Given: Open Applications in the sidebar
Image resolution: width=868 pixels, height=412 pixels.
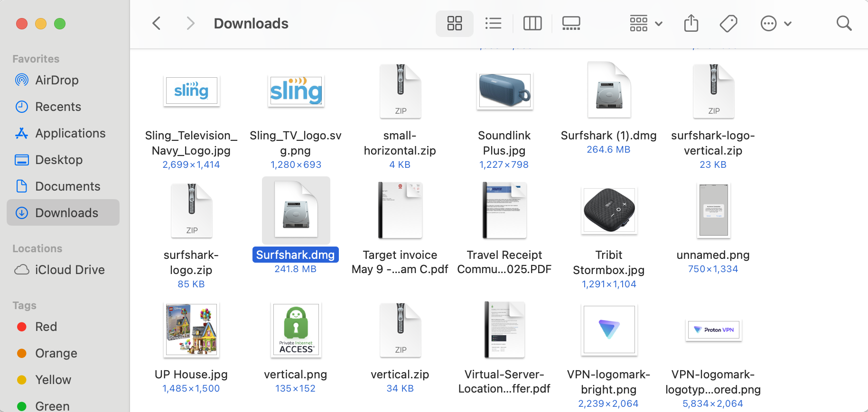Looking at the screenshot, I should tap(70, 133).
